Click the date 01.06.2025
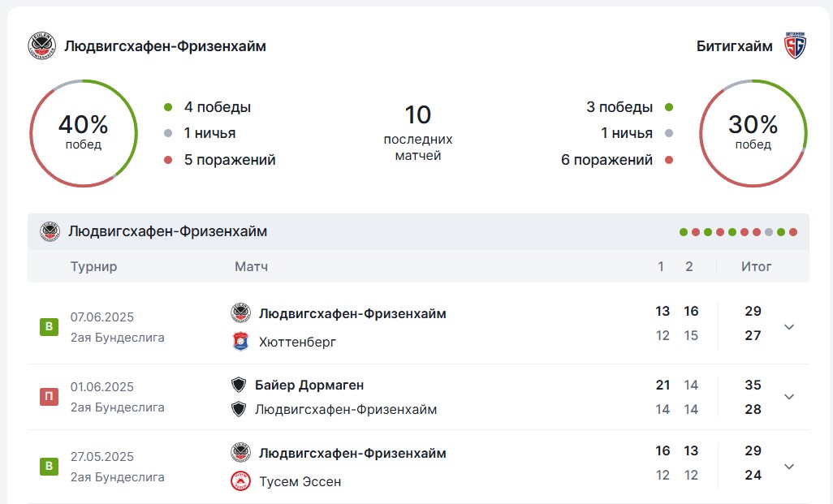833x504 pixels. [x=102, y=386]
